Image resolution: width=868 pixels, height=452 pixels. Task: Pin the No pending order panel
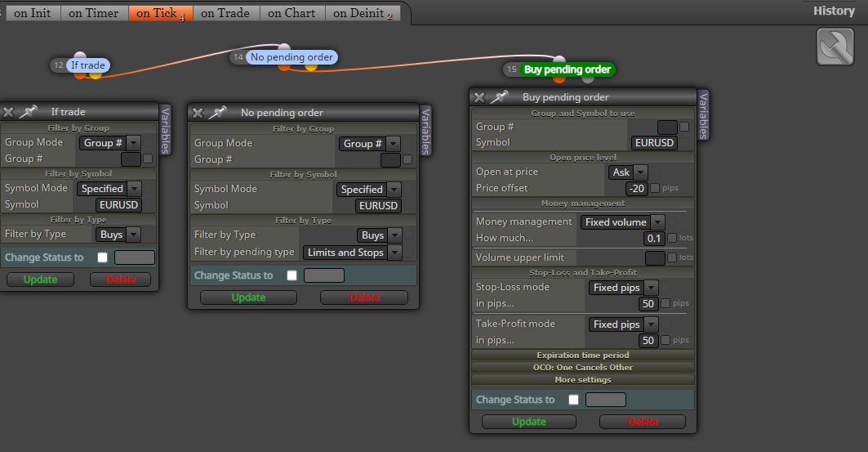click(x=217, y=113)
